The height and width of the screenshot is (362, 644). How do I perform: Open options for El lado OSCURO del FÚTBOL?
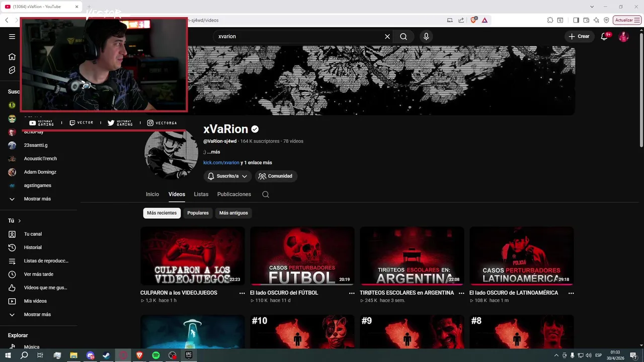352,293
